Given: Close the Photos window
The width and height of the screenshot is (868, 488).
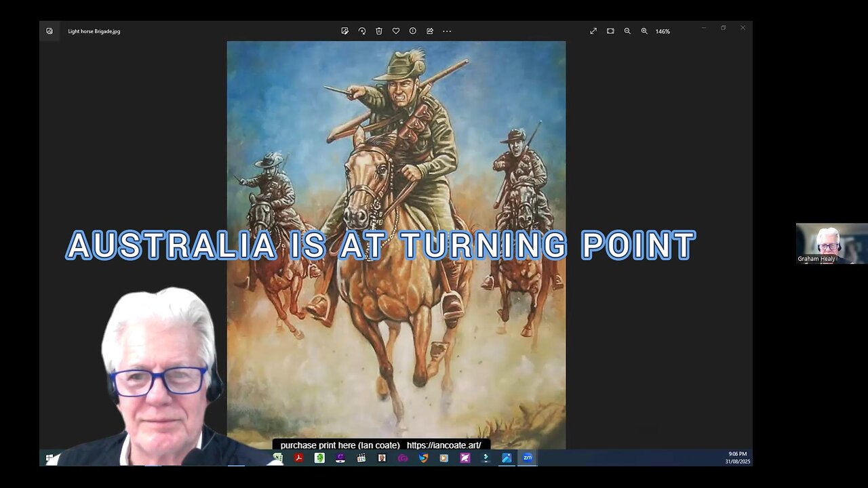Looking at the screenshot, I should [x=743, y=28].
